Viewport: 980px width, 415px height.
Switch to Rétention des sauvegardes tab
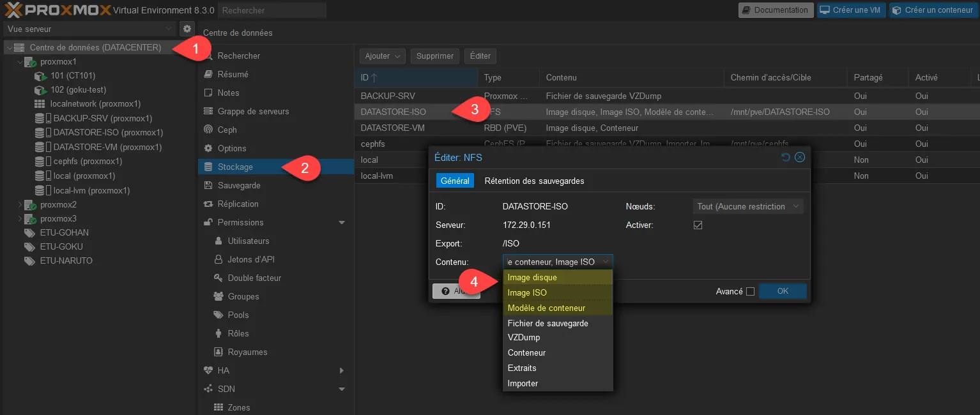[534, 181]
